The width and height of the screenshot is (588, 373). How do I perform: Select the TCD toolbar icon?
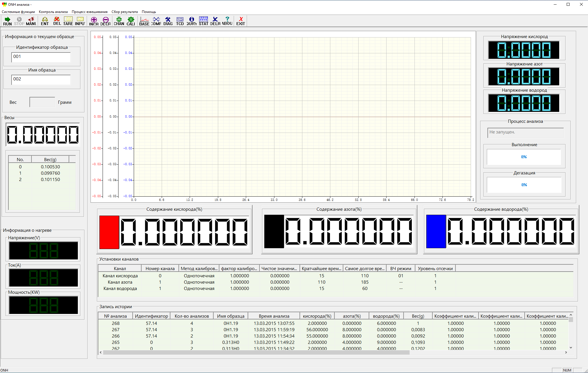[x=180, y=21]
